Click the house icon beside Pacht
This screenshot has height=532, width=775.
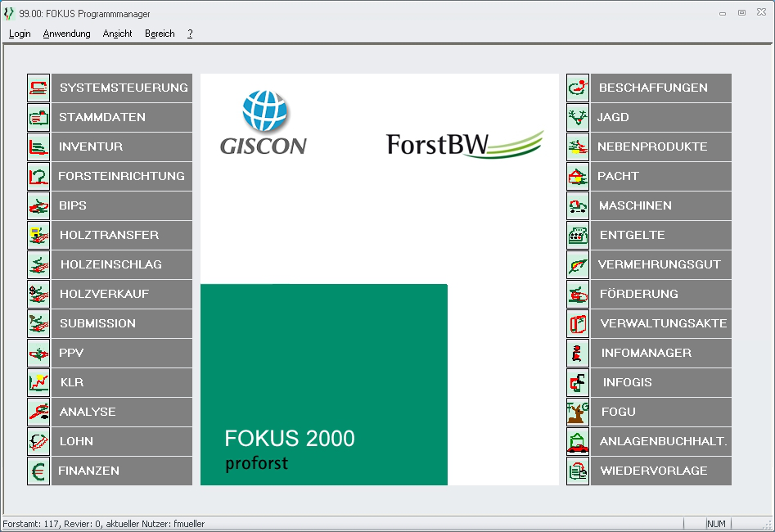point(578,176)
